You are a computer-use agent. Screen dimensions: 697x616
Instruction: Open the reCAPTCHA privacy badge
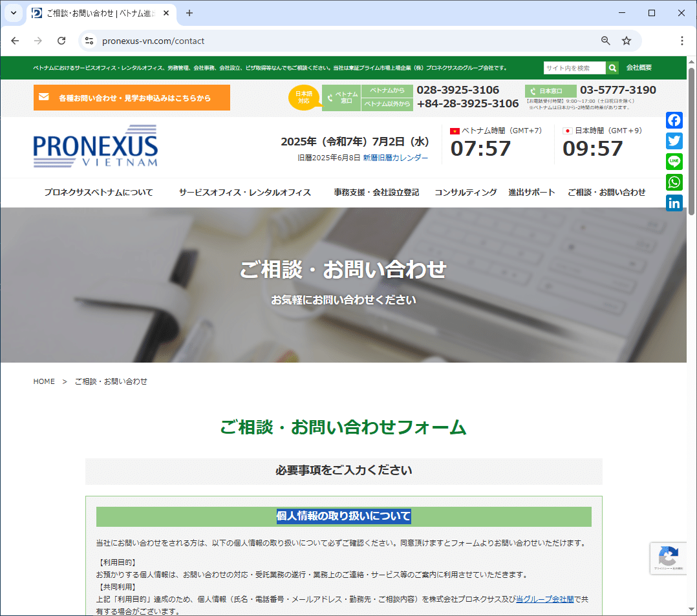click(669, 558)
